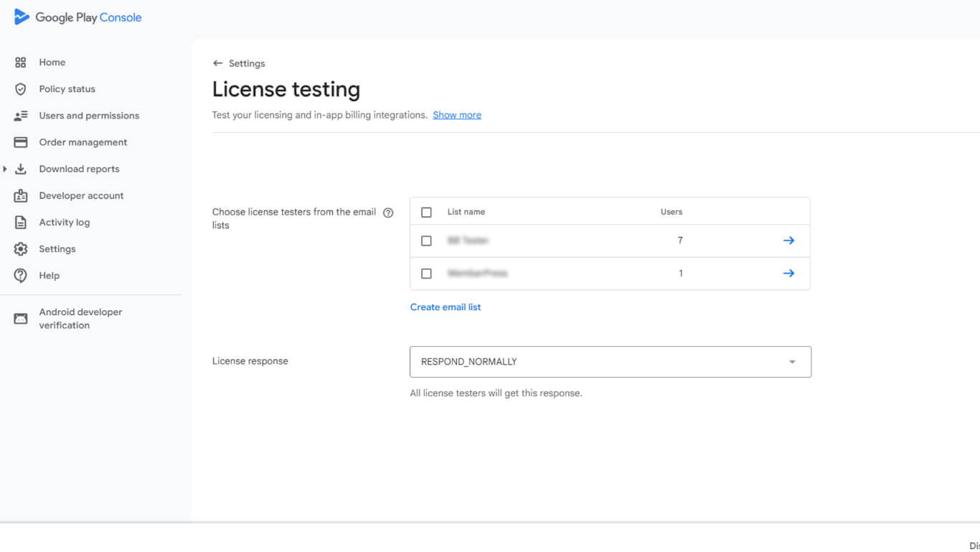Click the Settings gear icon in sidebar

pos(21,249)
